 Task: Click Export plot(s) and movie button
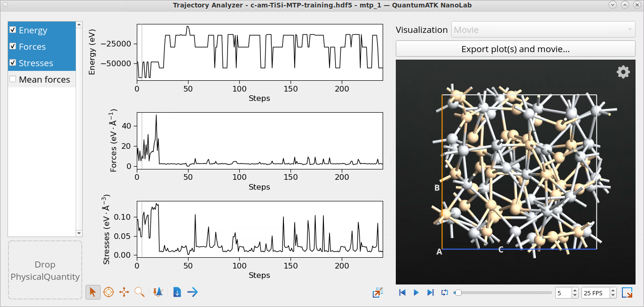click(x=516, y=49)
